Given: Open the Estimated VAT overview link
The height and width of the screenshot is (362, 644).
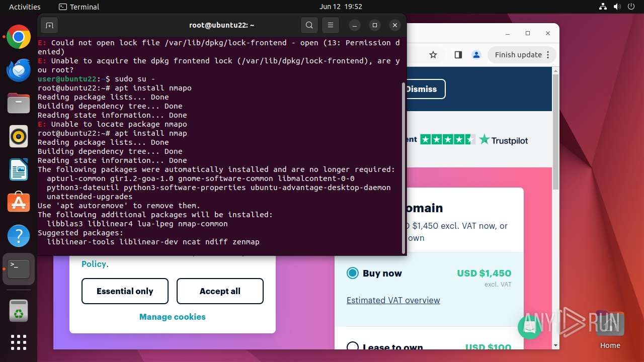Looking at the screenshot, I should [x=393, y=300].
